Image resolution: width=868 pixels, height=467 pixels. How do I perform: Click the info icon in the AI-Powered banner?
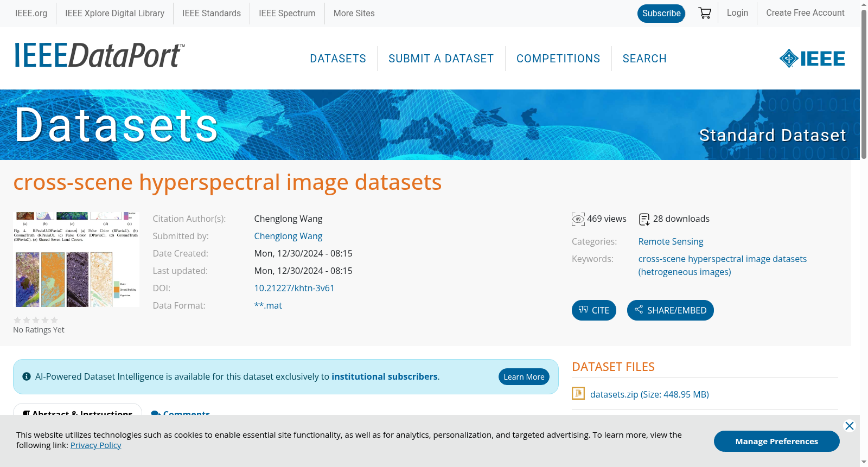coord(27,376)
